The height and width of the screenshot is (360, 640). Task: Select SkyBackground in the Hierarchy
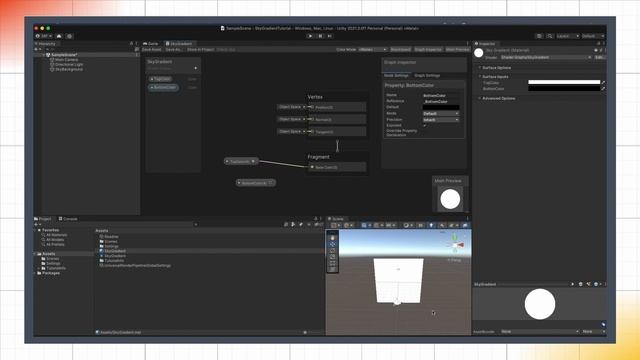click(x=69, y=69)
